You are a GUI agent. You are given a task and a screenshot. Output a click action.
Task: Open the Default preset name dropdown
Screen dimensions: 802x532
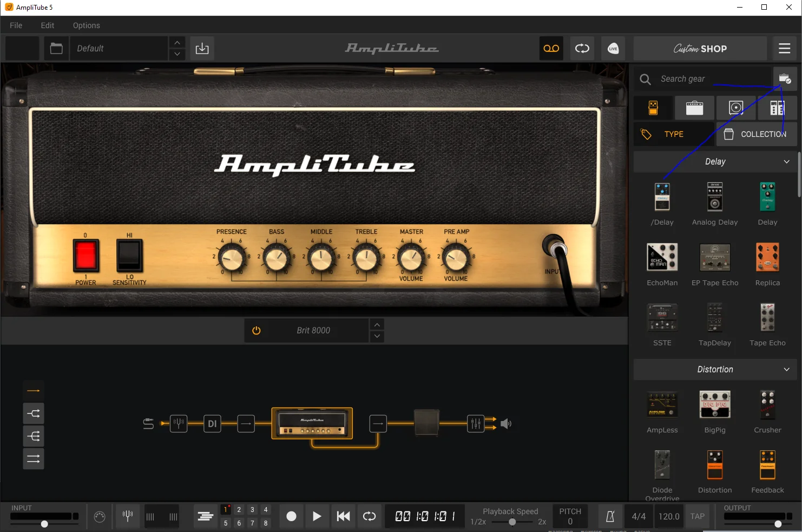[x=119, y=48]
